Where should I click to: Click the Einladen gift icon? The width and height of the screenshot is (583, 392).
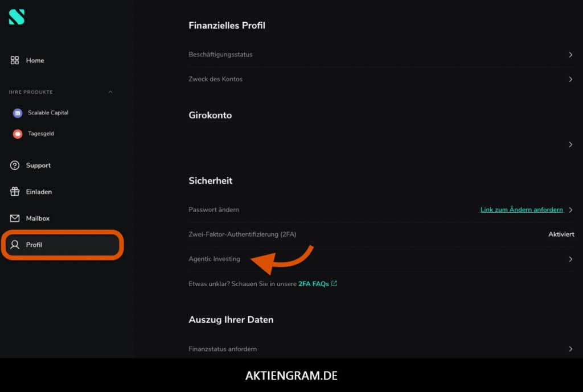pyautogui.click(x=14, y=191)
